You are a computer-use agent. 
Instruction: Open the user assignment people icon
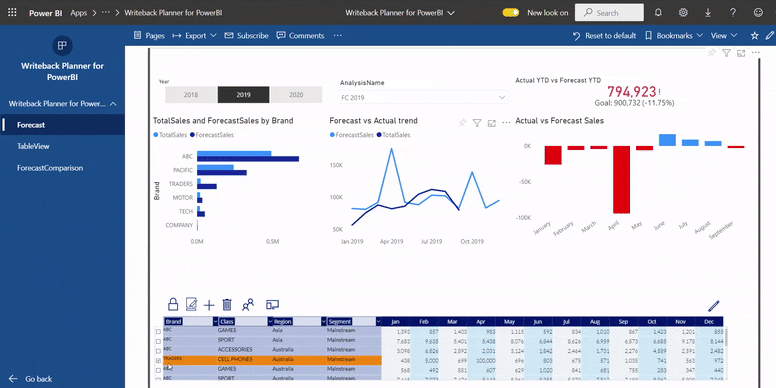(248, 304)
